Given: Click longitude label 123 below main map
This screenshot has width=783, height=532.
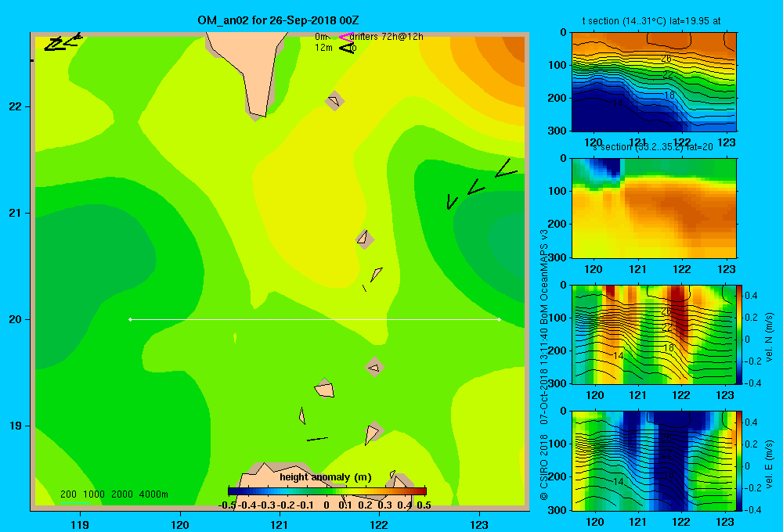Looking at the screenshot, I should [479, 524].
